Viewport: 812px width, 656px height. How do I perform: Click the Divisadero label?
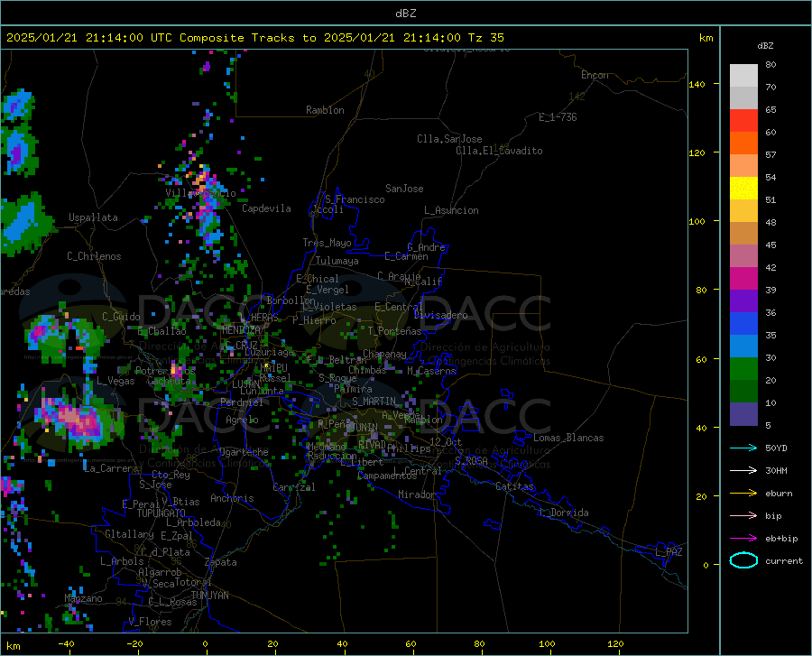440,315
